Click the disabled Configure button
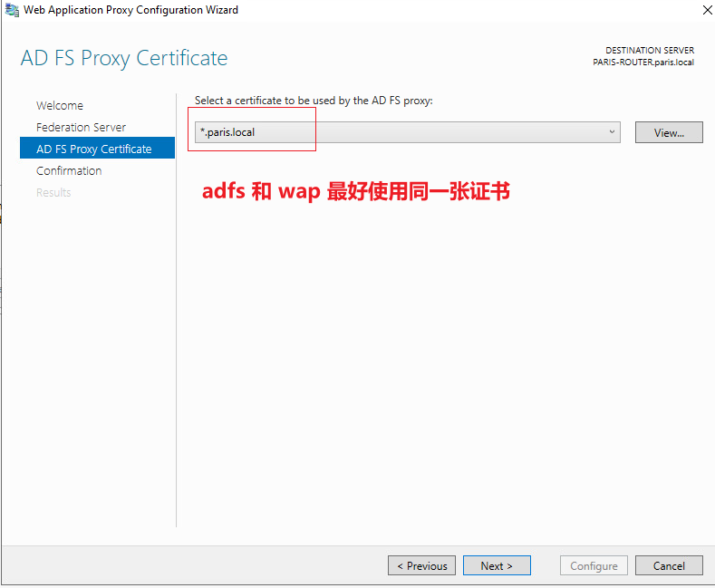 (x=594, y=565)
